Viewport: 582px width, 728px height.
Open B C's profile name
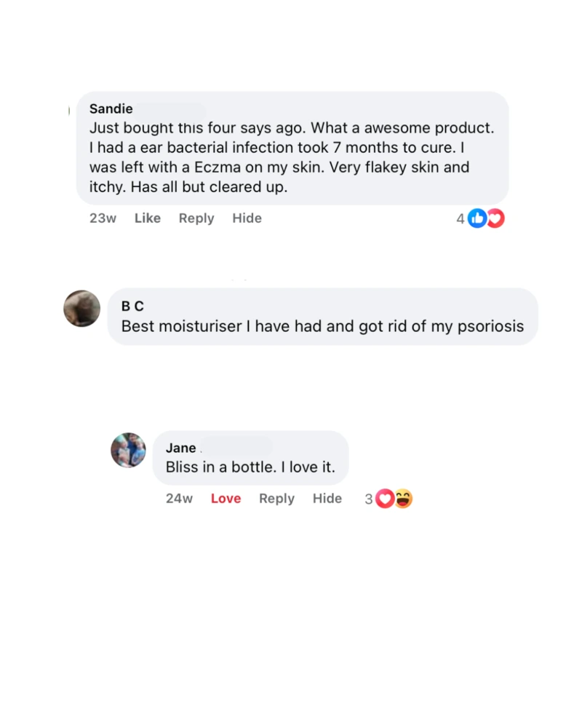132,306
